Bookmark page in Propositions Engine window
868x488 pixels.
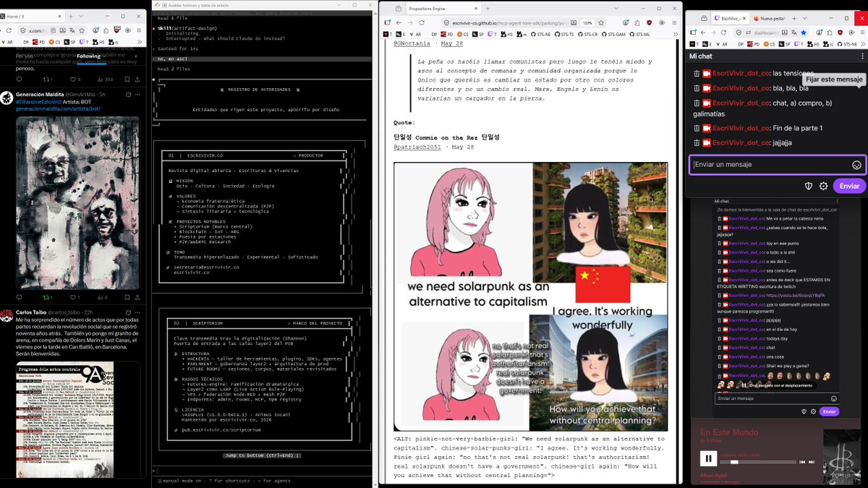pos(601,23)
